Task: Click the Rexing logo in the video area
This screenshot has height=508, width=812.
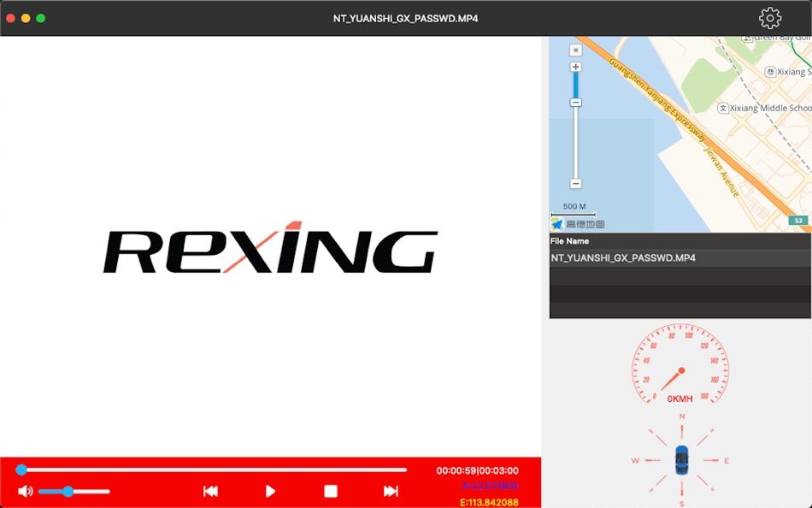Action: coord(270,248)
